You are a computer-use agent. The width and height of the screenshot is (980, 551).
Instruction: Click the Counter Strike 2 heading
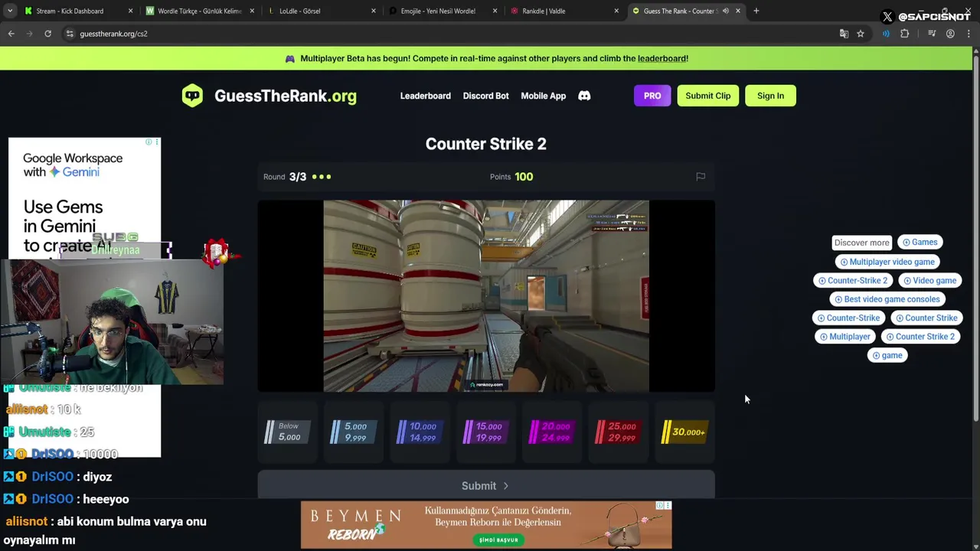(486, 144)
